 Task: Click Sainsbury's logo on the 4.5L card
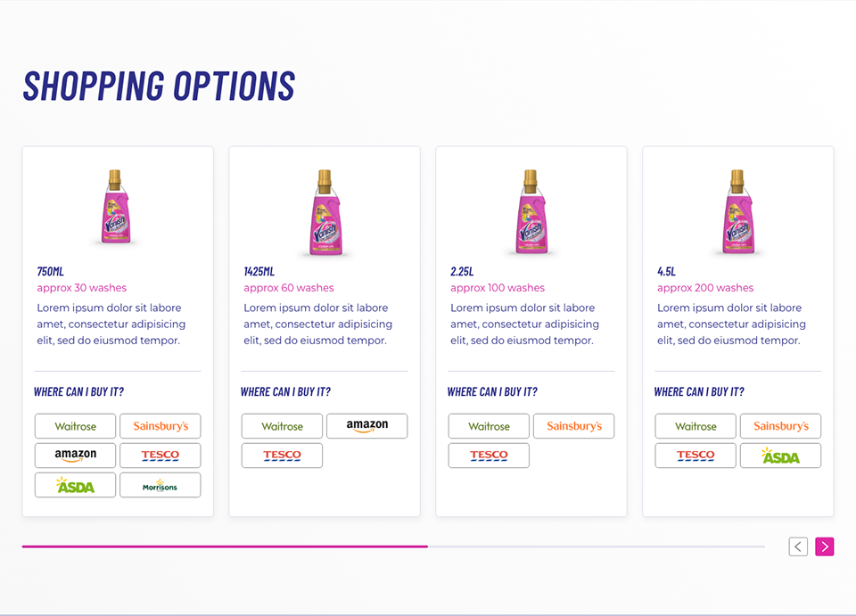(780, 426)
